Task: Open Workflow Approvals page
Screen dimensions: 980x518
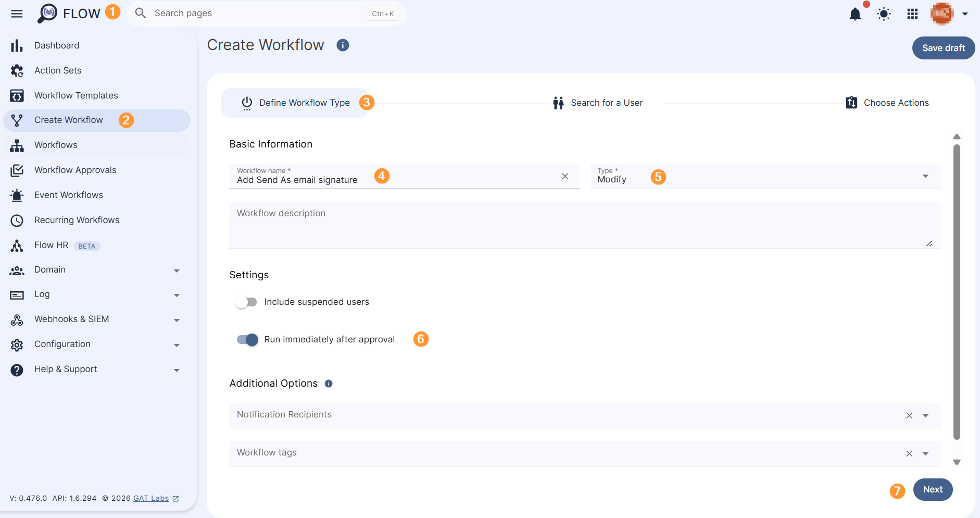Action: coord(97,170)
